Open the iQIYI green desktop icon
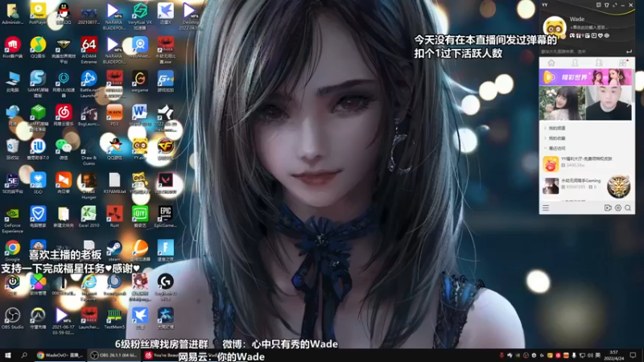Screen dimensions: 644x362 coord(139,217)
